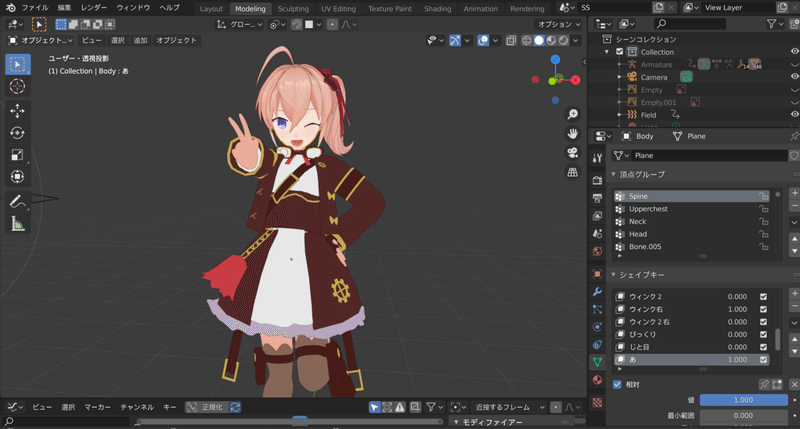Hide the Field object with eye icon
This screenshot has width=800, height=429.
[x=794, y=114]
